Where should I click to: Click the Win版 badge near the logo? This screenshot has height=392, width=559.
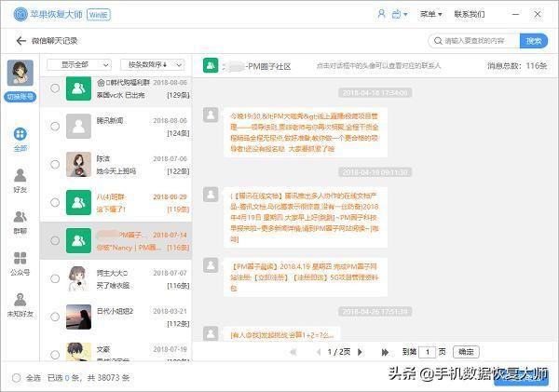point(99,15)
